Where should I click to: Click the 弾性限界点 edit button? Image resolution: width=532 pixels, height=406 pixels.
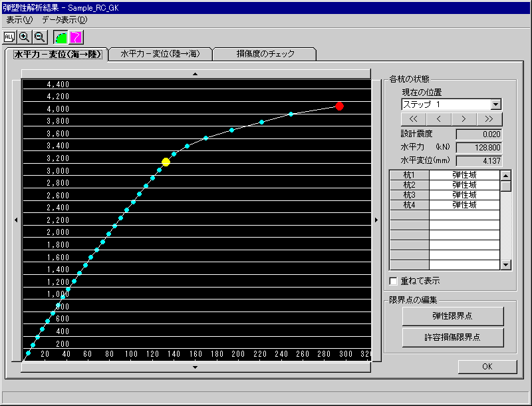click(x=455, y=315)
